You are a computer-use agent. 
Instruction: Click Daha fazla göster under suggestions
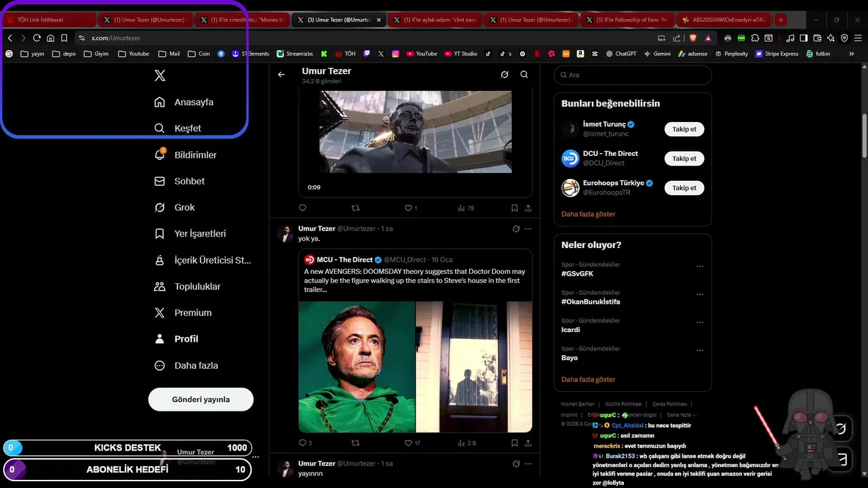coord(589,214)
